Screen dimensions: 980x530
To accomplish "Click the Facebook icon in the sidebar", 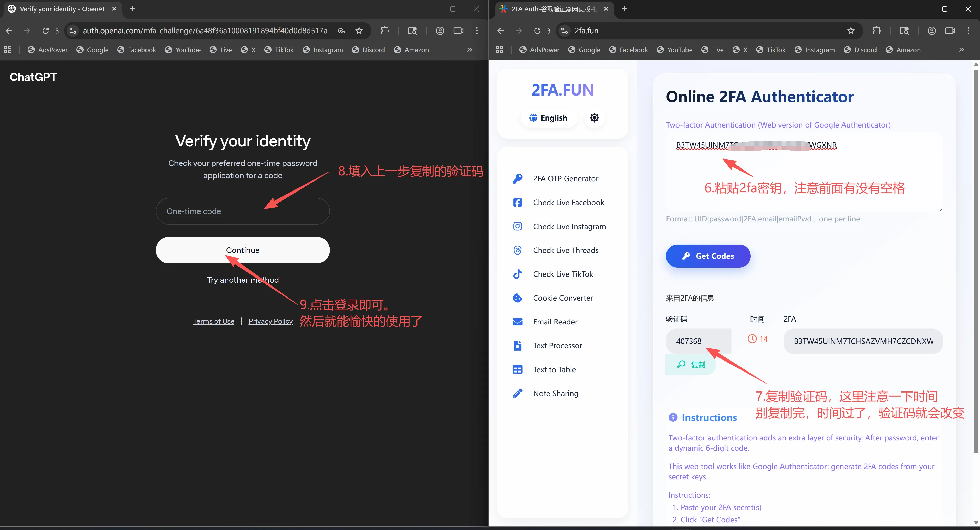I will (x=517, y=203).
